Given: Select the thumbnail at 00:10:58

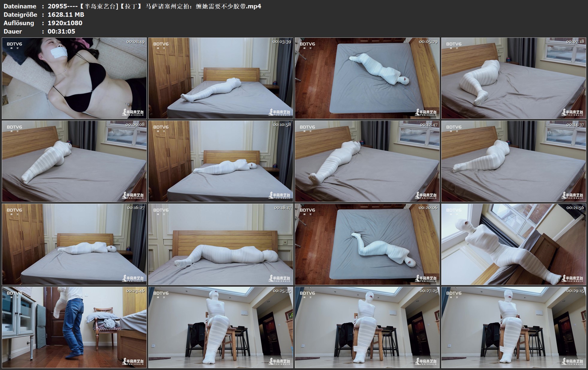Looking at the screenshot, I should (221, 161).
